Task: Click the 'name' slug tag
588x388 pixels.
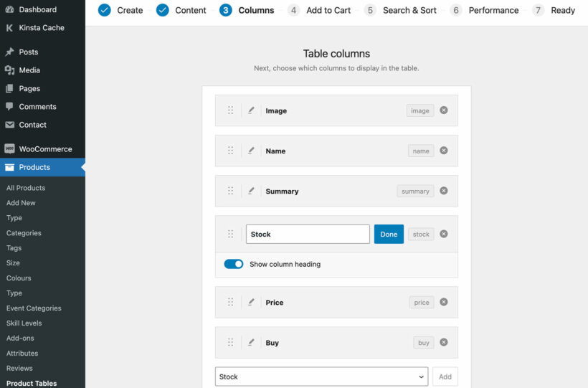Action: coord(421,151)
